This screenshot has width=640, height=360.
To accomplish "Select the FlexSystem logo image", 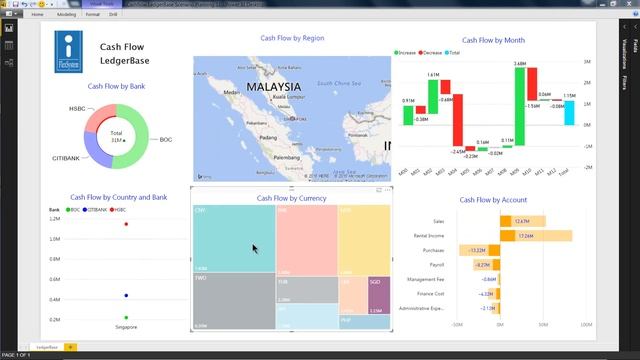I will coord(69,52).
